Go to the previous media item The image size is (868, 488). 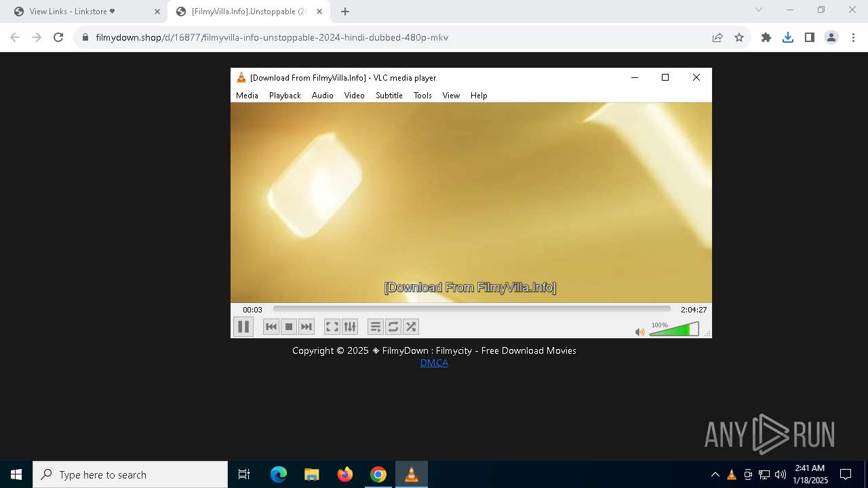tap(271, 327)
